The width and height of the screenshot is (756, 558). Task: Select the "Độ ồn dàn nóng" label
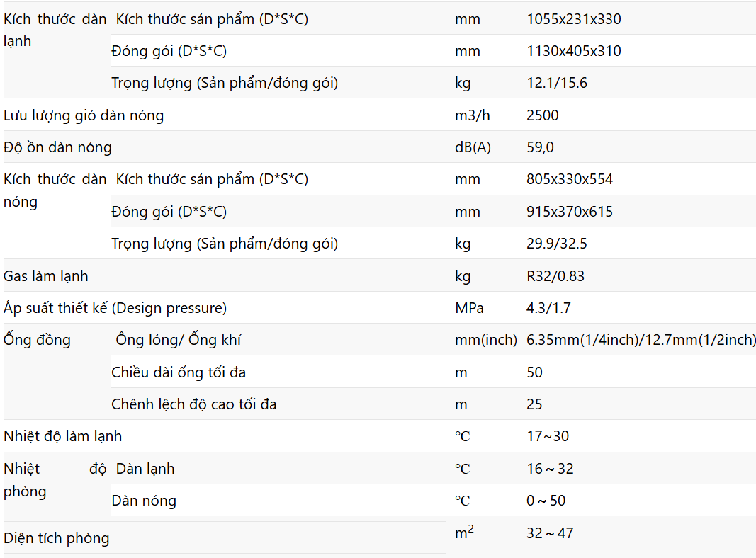(57, 147)
